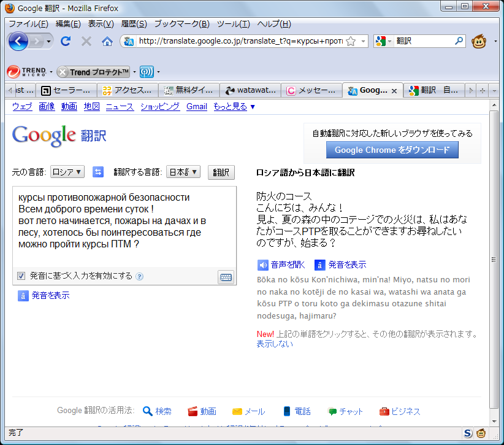Screen dimensions: 504x445
Task: Click help icon beside phonetic input option
Action: (139, 276)
